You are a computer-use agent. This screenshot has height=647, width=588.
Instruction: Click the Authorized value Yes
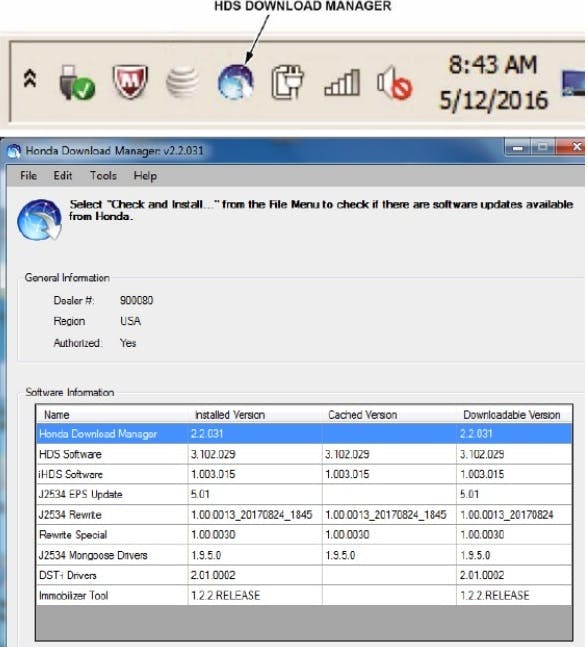128,343
